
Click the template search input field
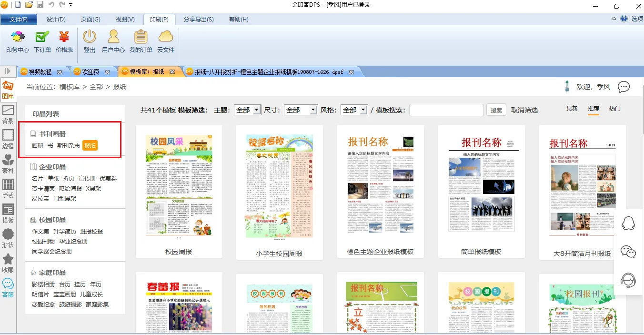(446, 110)
